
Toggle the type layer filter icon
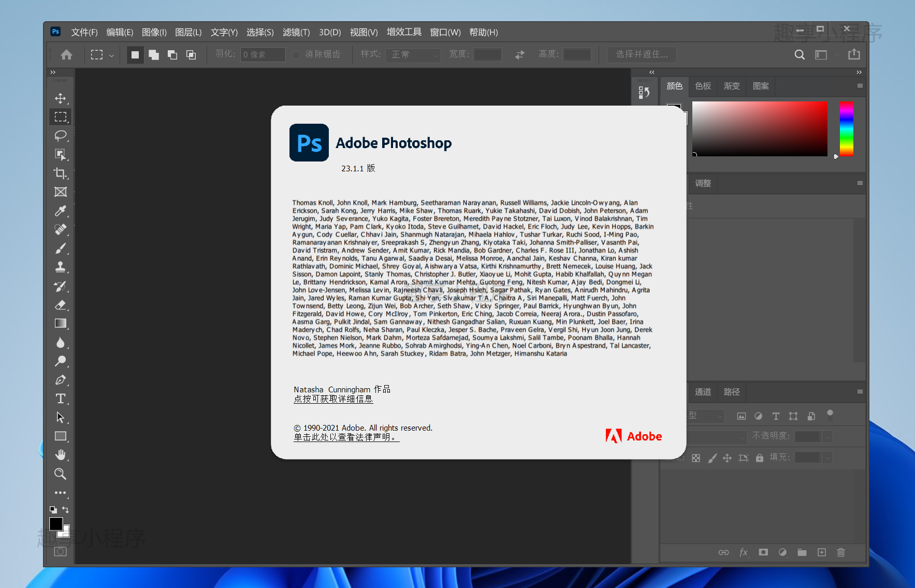(776, 416)
